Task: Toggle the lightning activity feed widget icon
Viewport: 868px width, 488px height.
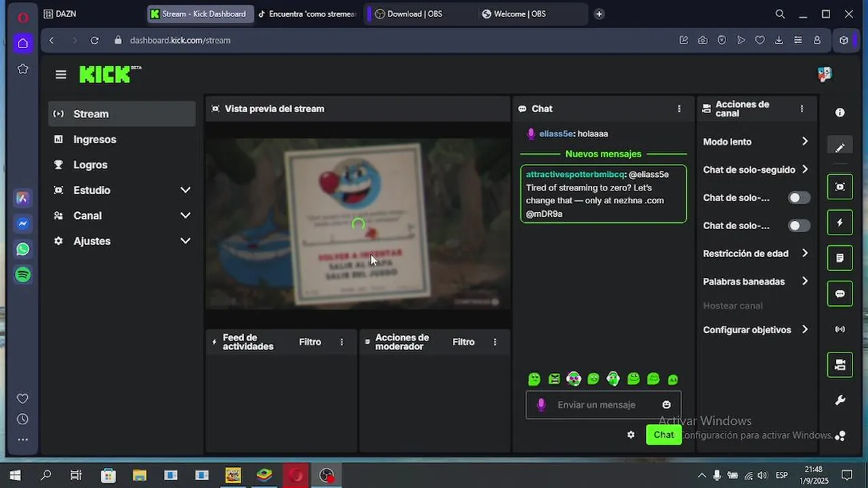Action: (x=840, y=222)
